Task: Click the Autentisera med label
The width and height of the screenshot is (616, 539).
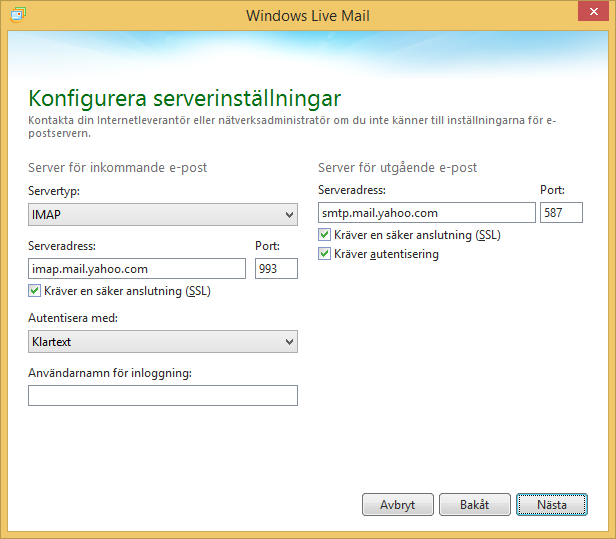Action: click(x=73, y=318)
